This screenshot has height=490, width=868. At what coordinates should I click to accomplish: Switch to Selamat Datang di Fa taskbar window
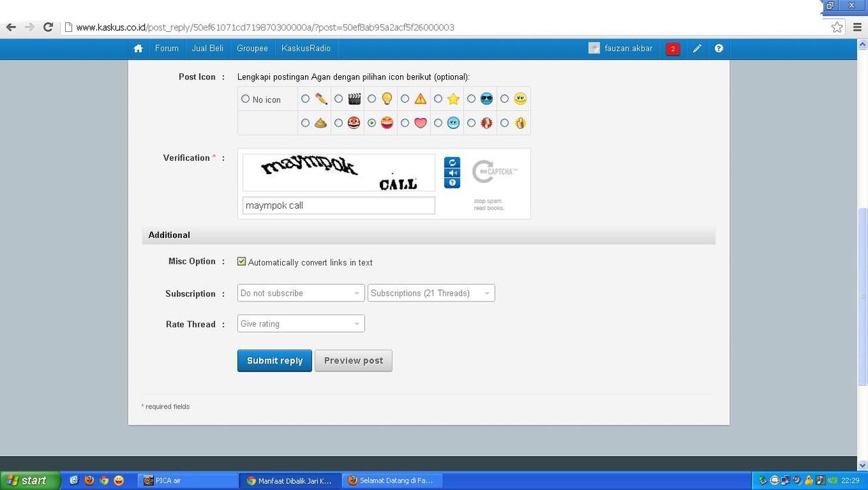pos(393,481)
